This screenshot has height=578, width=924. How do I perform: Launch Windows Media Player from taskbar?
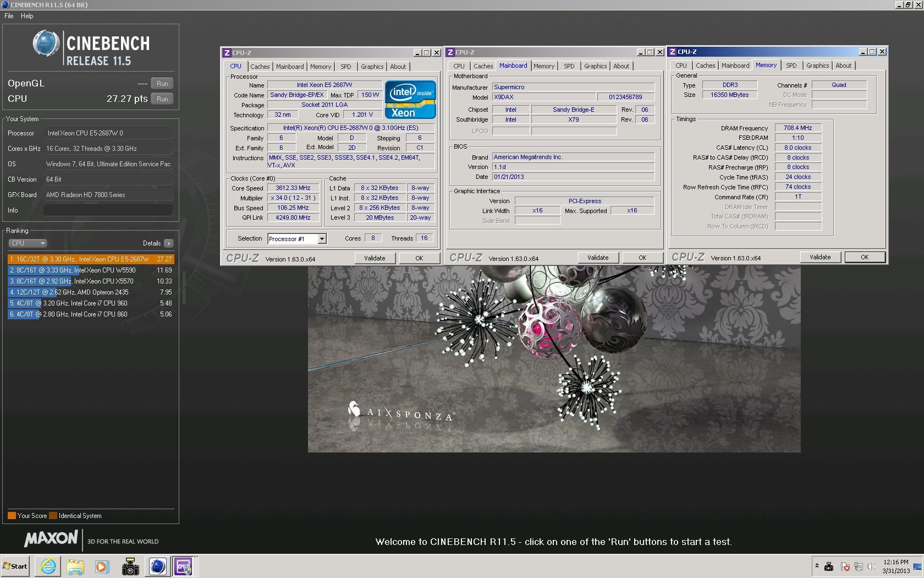tap(102, 566)
